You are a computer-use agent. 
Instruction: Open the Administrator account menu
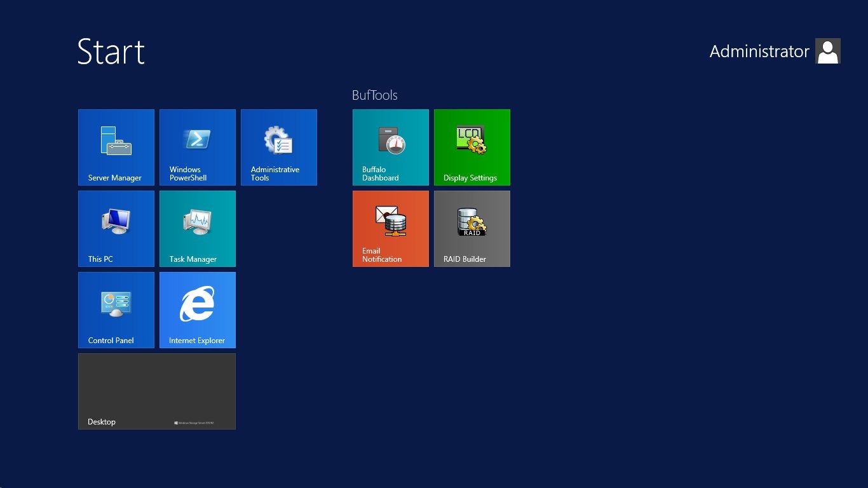coord(775,51)
